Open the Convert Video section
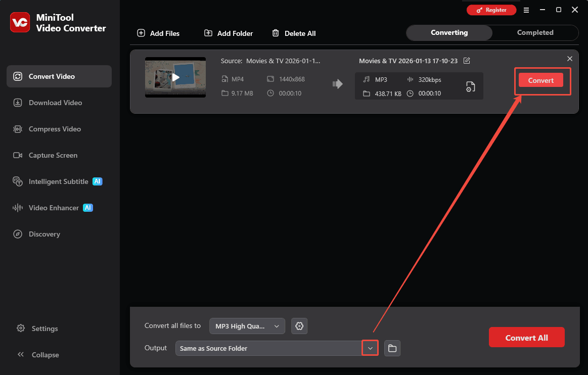Viewport: 588px width, 375px height. click(x=59, y=76)
